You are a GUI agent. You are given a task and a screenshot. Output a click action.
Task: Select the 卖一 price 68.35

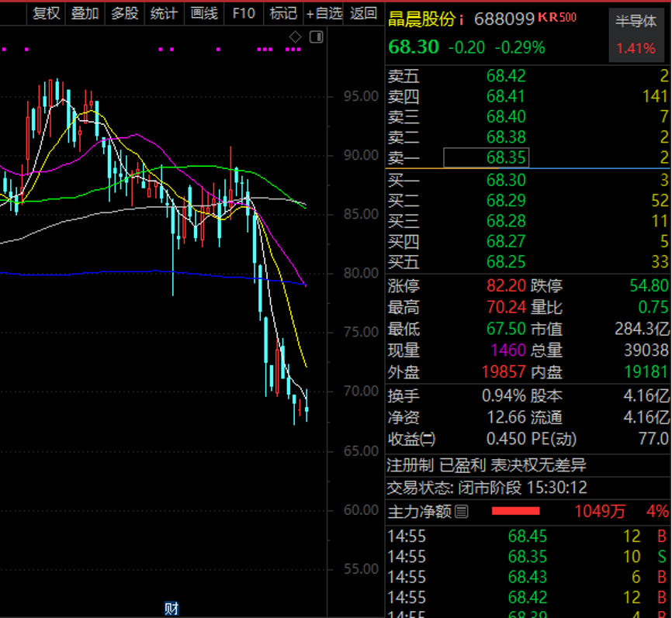pyautogui.click(x=506, y=158)
